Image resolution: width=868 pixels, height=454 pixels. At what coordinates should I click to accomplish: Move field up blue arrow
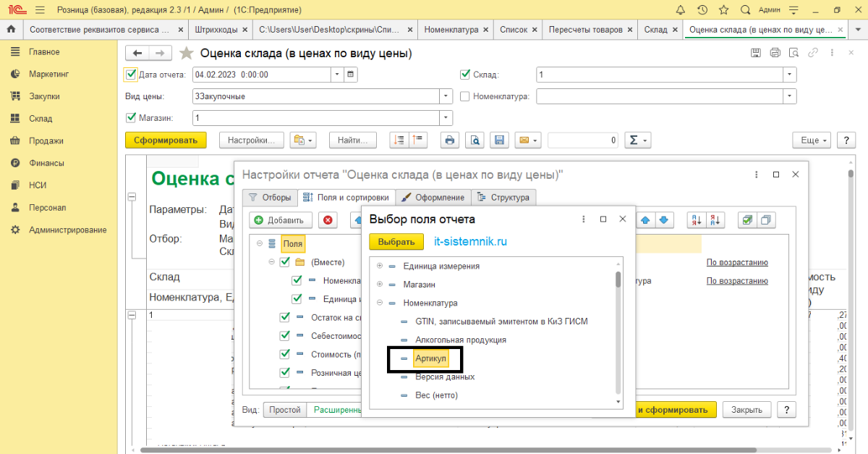pyautogui.click(x=646, y=220)
